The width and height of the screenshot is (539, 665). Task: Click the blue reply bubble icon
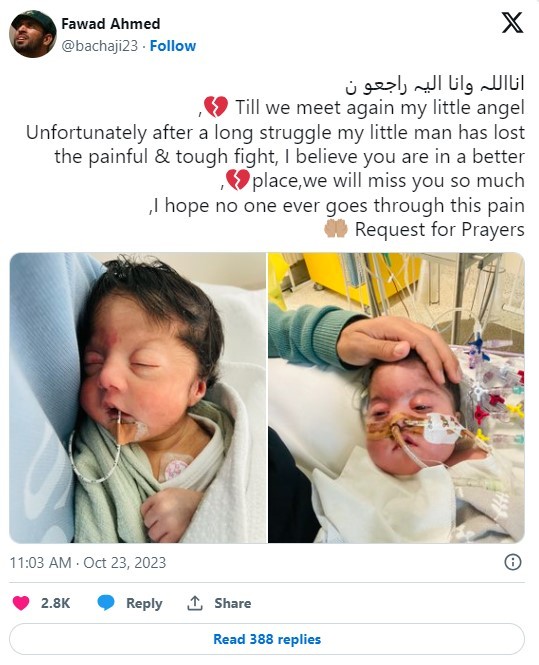tap(106, 603)
